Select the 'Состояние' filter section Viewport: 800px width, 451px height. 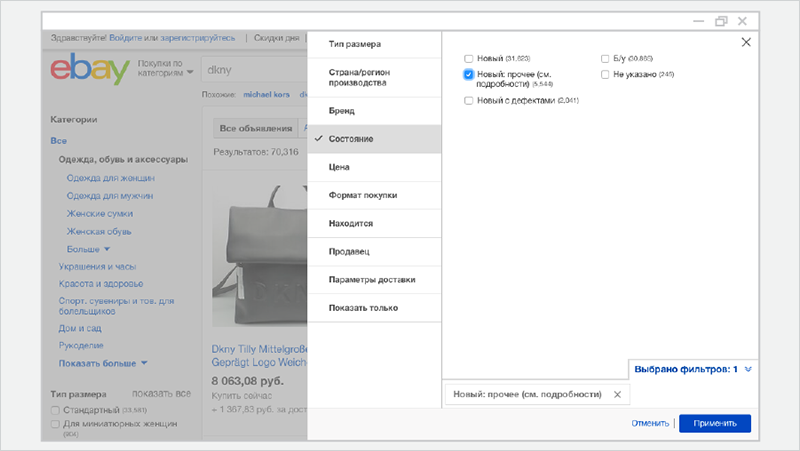[374, 139]
